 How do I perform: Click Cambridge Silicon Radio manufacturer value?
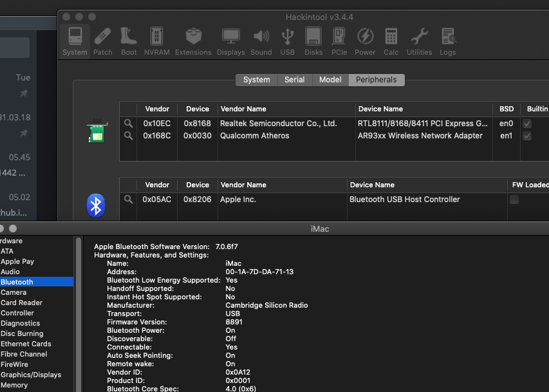click(266, 305)
